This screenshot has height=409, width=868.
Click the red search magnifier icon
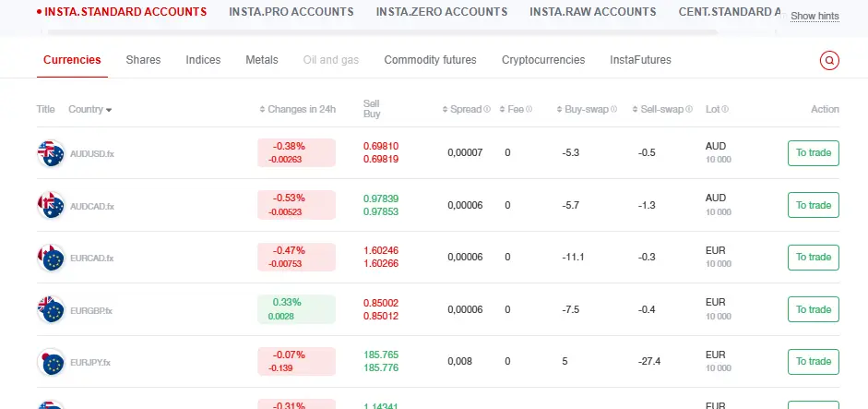(x=829, y=60)
